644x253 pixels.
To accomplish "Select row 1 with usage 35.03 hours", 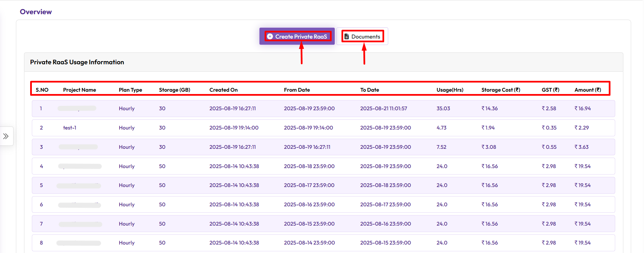I will [x=443, y=109].
